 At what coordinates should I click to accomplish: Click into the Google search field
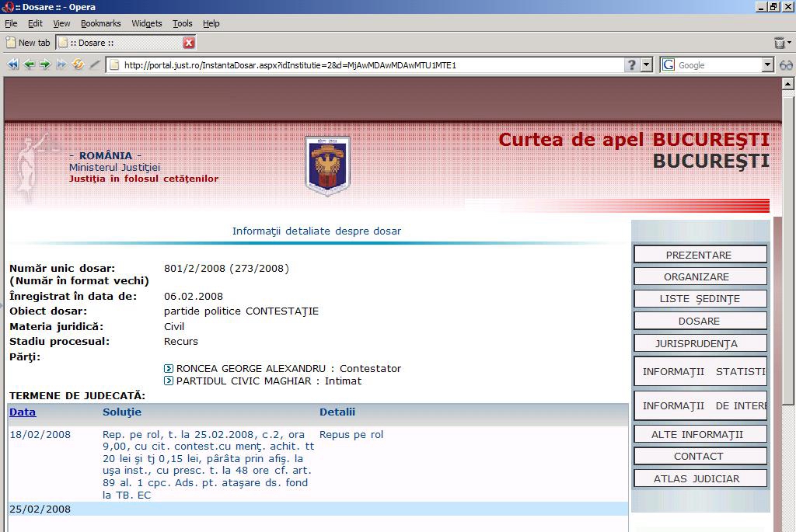click(718, 65)
